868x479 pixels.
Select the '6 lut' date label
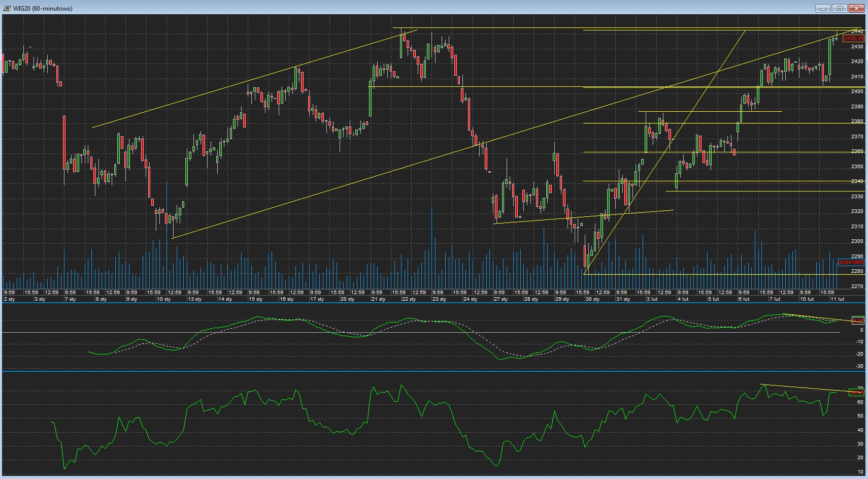click(744, 299)
